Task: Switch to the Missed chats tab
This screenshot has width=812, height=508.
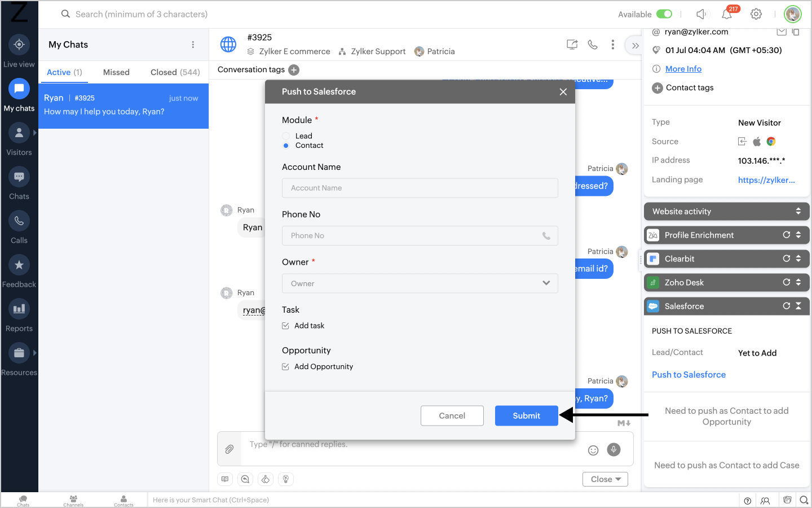Action: click(116, 72)
